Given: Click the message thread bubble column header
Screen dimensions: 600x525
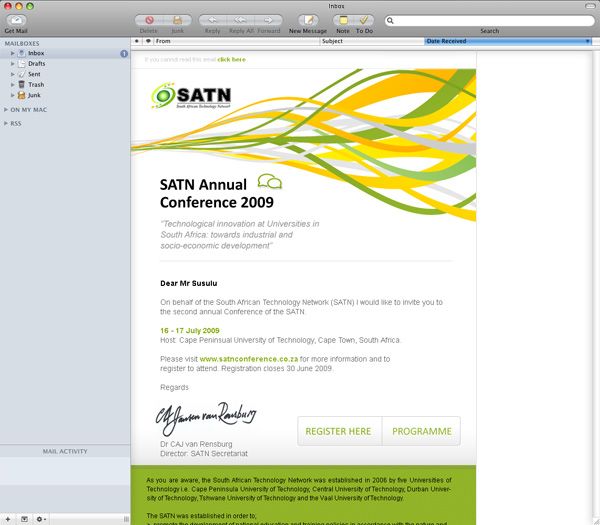Looking at the screenshot, I should [148, 41].
